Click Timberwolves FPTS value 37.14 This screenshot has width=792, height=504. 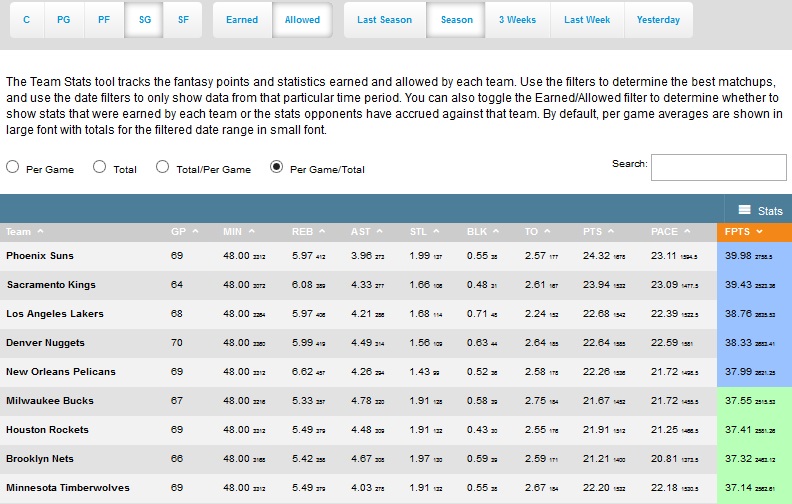click(x=738, y=488)
